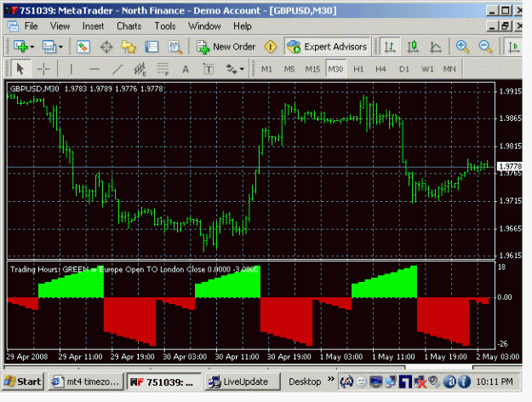Switch to H4 timeframe
Image resolution: width=532 pixels, height=402 pixels.
[380, 69]
